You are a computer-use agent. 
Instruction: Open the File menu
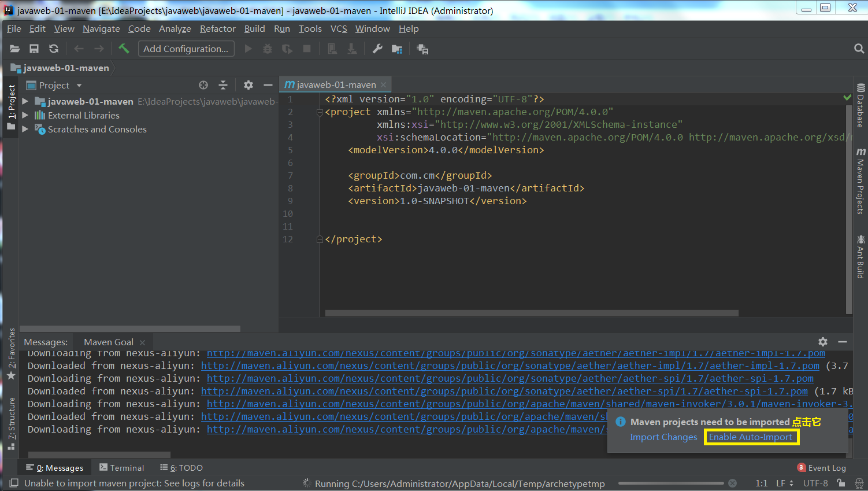14,28
